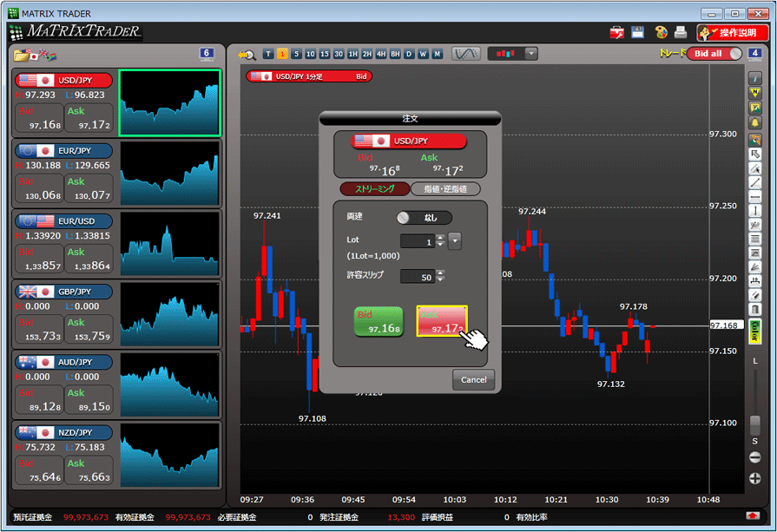
Task: Click the green Bid 97.168 order button
Action: click(379, 321)
